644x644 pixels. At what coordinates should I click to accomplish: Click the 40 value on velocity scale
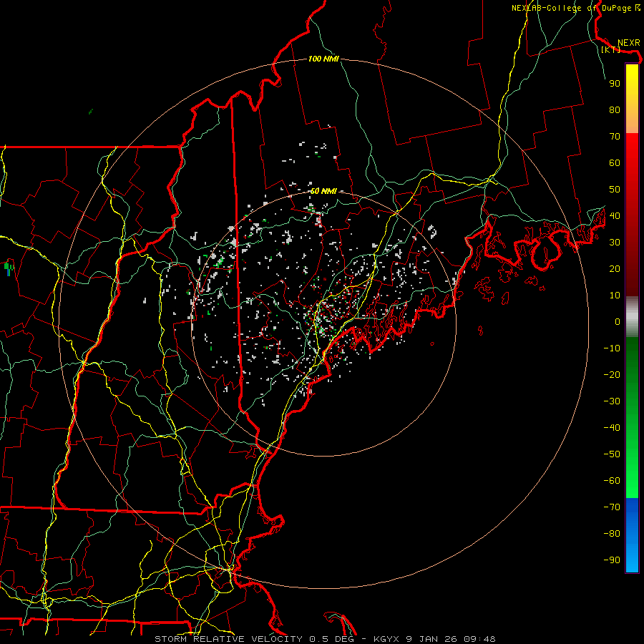(615, 216)
